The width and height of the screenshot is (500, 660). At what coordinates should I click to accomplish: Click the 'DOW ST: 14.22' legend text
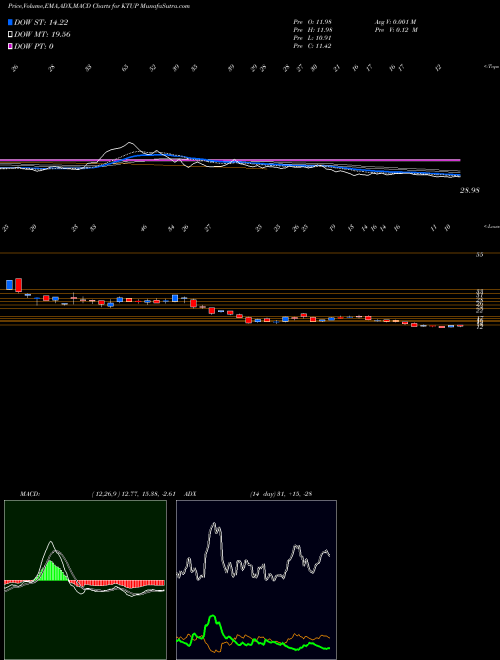41,23
